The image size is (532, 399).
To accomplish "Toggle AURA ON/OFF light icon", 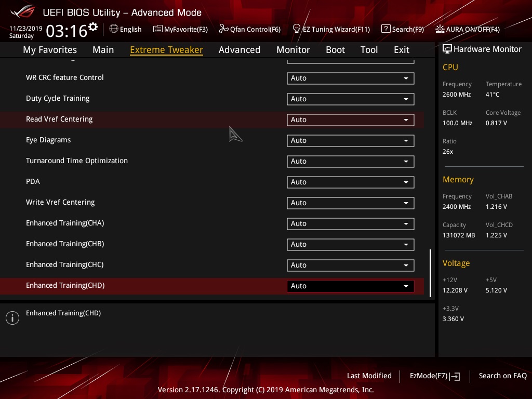I will click(x=440, y=29).
